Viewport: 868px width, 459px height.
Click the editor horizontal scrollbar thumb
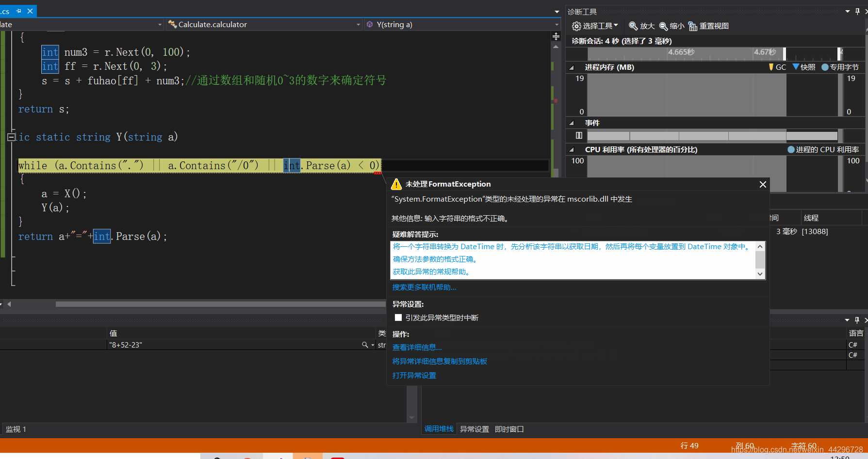coord(221,304)
